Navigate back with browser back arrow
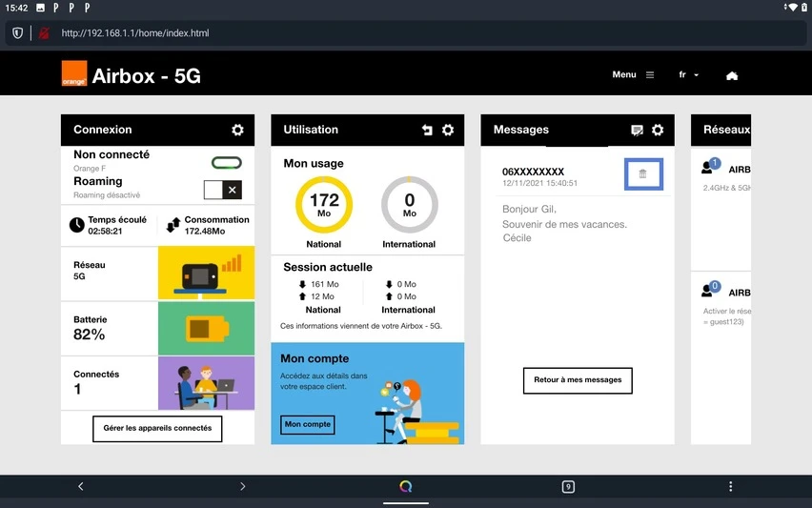 pyautogui.click(x=81, y=486)
